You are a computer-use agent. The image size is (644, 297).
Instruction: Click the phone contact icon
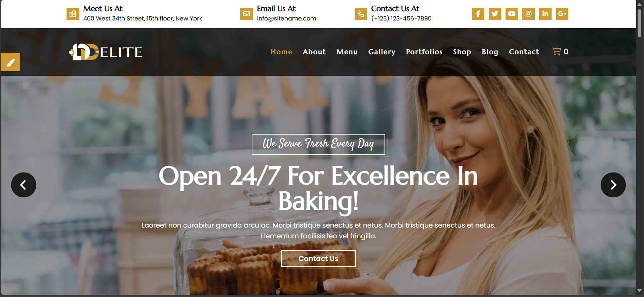(x=361, y=14)
